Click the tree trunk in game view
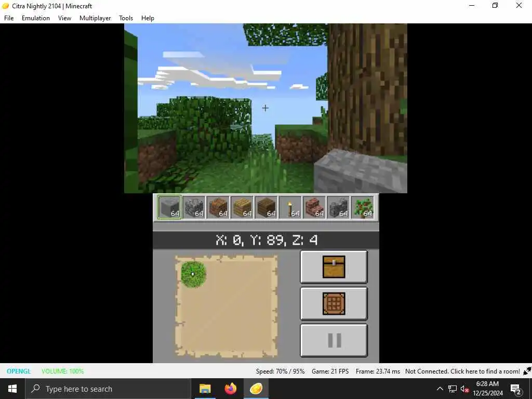 (x=367, y=88)
